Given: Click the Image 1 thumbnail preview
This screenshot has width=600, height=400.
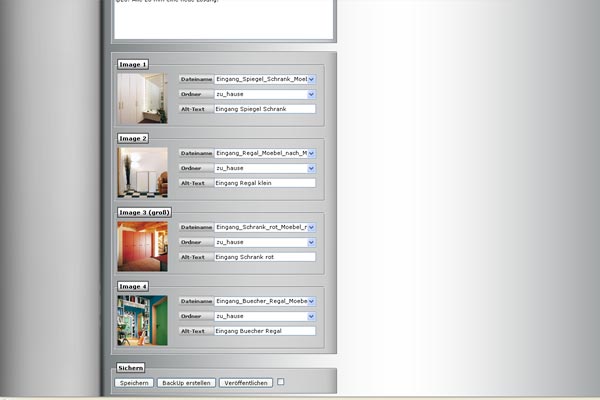Looking at the screenshot, I should coord(142,97).
